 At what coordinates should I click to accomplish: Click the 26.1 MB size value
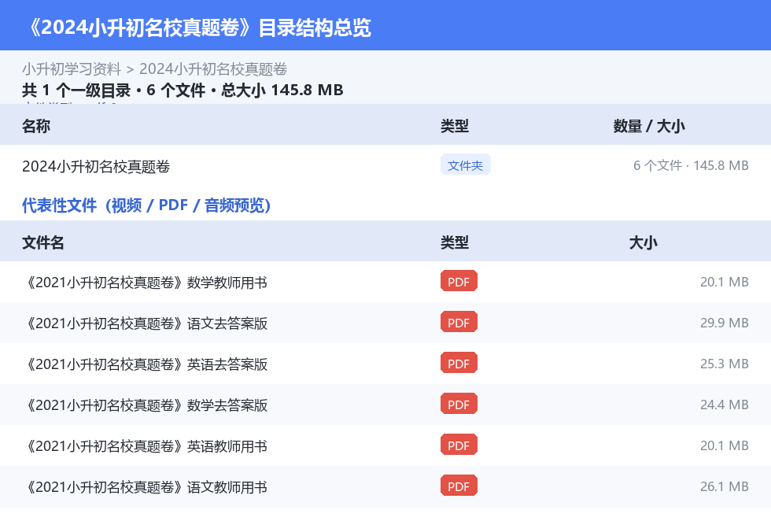click(x=725, y=486)
